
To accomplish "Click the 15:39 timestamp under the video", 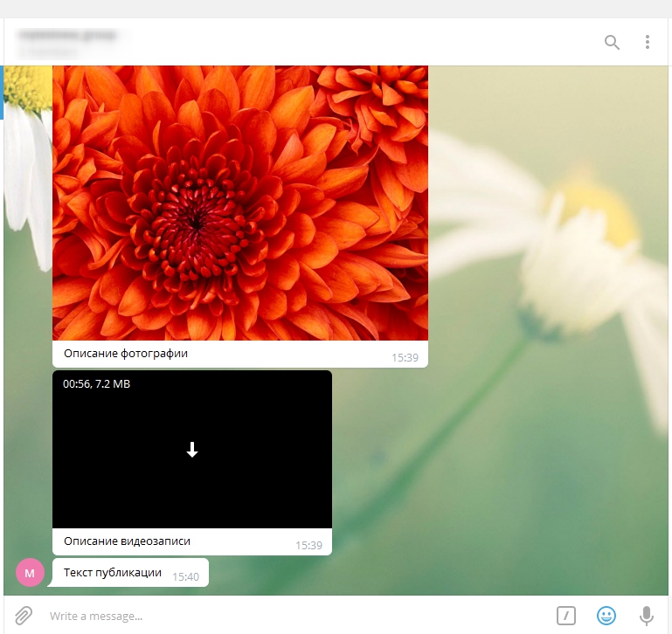I will click(x=308, y=545).
